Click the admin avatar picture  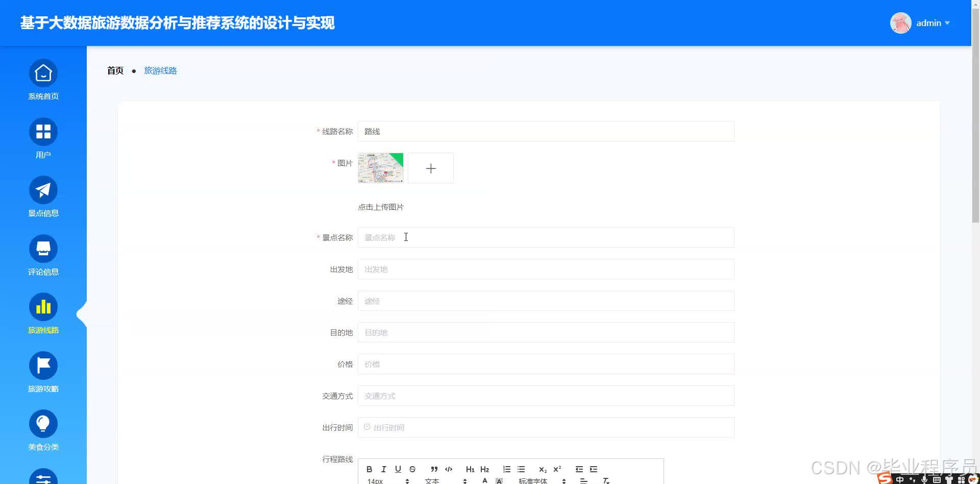tap(901, 23)
